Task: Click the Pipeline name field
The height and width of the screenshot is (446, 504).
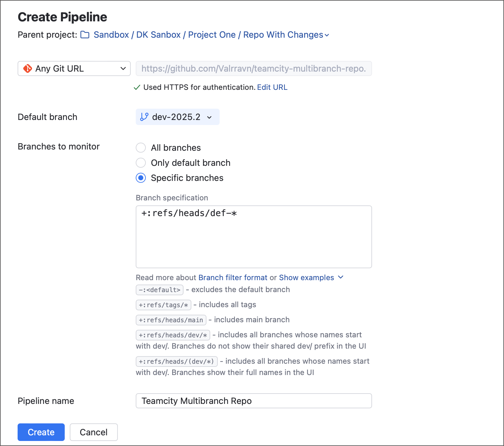Action: coord(253,401)
